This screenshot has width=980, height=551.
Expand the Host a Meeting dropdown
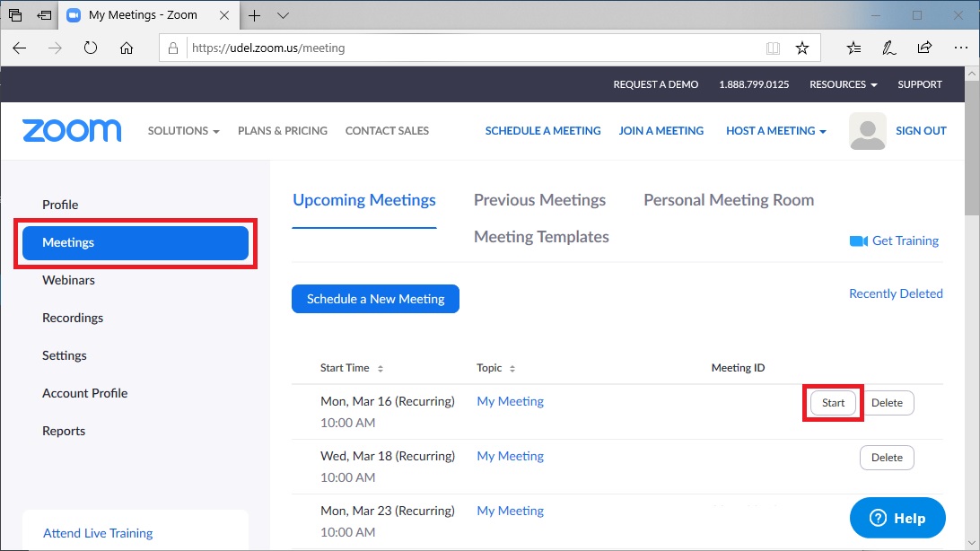coord(776,130)
